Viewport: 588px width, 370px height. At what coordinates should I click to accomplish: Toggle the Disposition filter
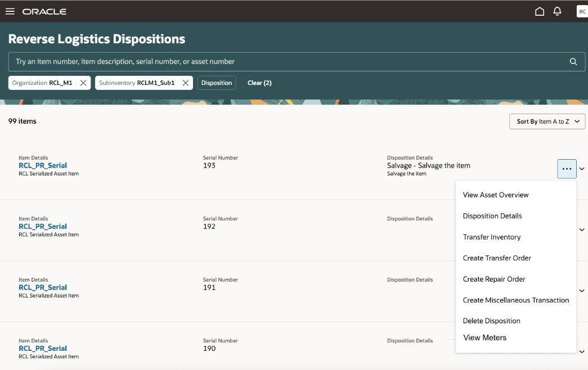click(x=217, y=82)
